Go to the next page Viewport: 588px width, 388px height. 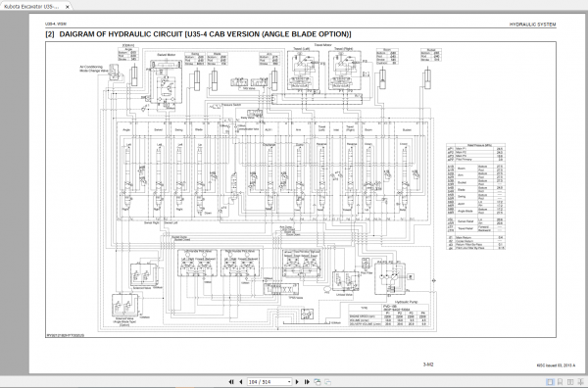click(x=297, y=381)
